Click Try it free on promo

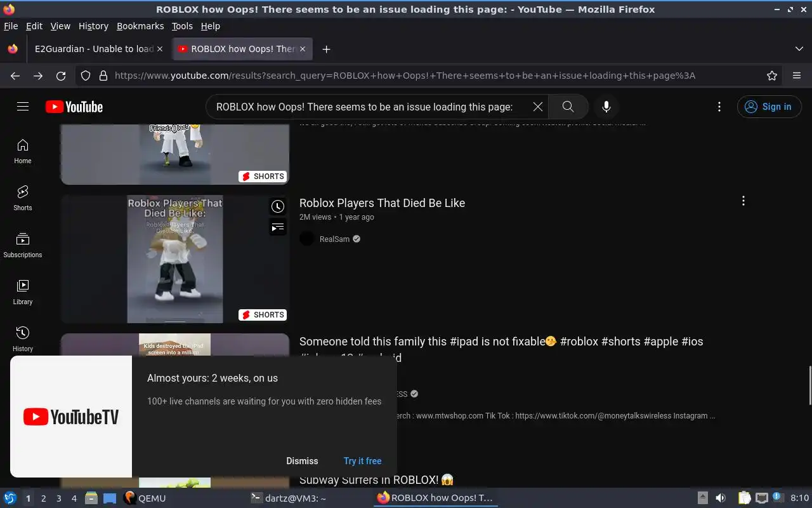[x=363, y=461]
